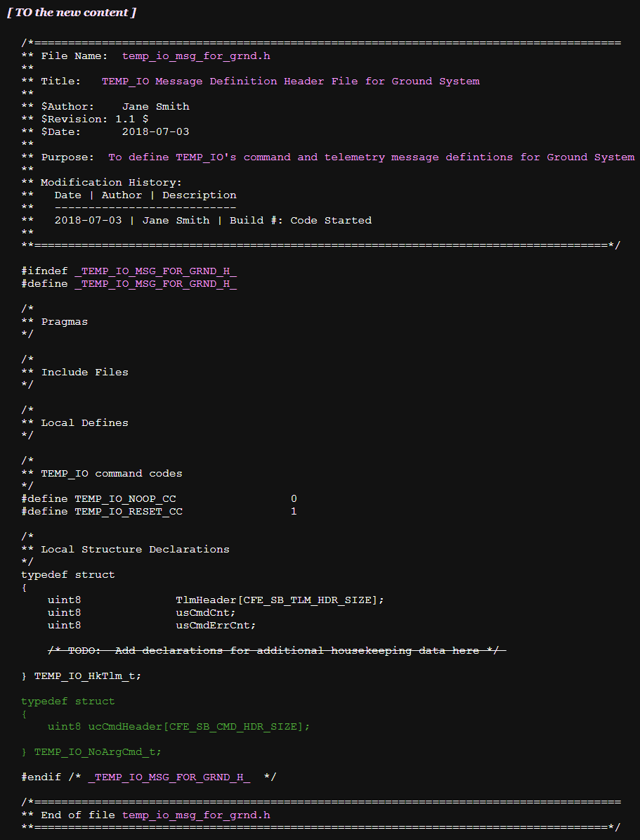Click the Title line text in purple
This screenshot has height=840, width=640.
tap(290, 81)
